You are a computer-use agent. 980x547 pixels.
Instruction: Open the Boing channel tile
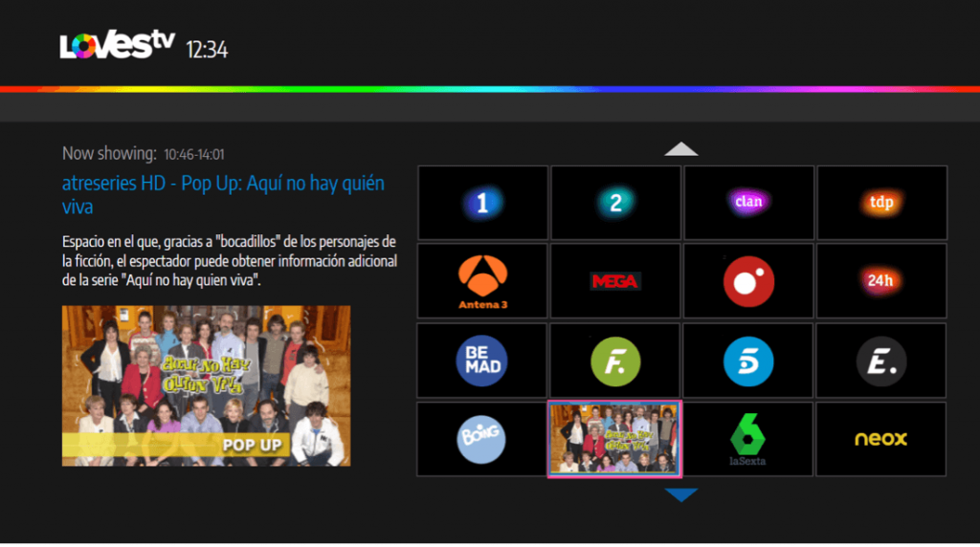tap(482, 439)
